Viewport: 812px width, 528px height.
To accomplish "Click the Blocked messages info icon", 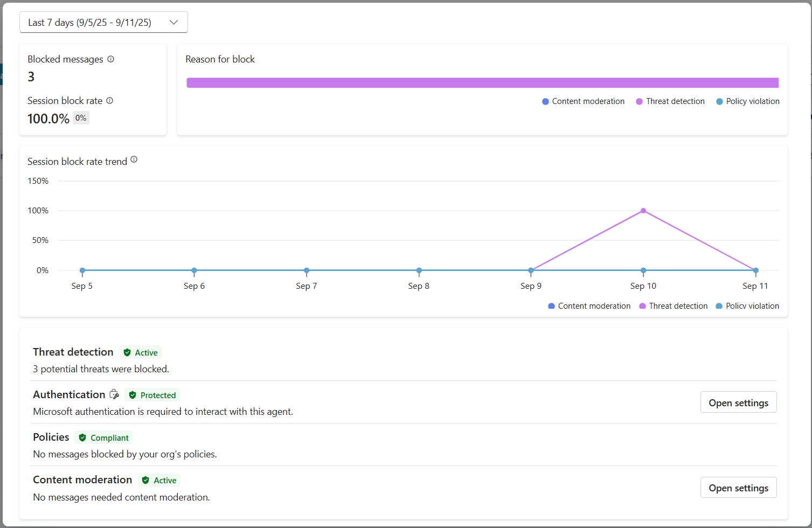I will click(110, 59).
